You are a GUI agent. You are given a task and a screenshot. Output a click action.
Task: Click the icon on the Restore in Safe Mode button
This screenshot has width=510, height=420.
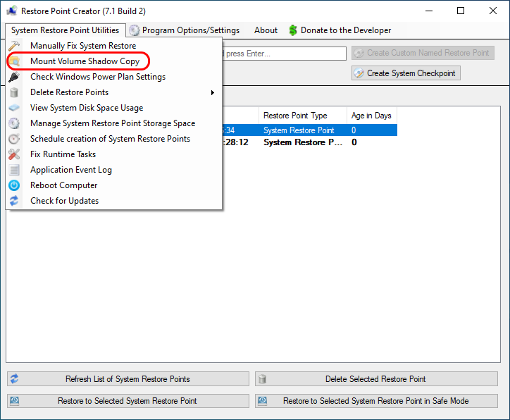point(263,401)
